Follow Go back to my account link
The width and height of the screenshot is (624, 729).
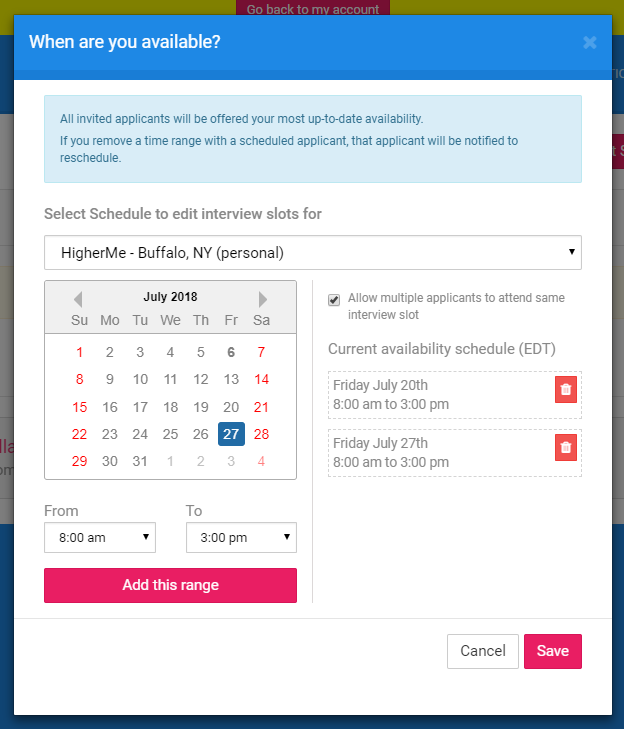pos(313,10)
